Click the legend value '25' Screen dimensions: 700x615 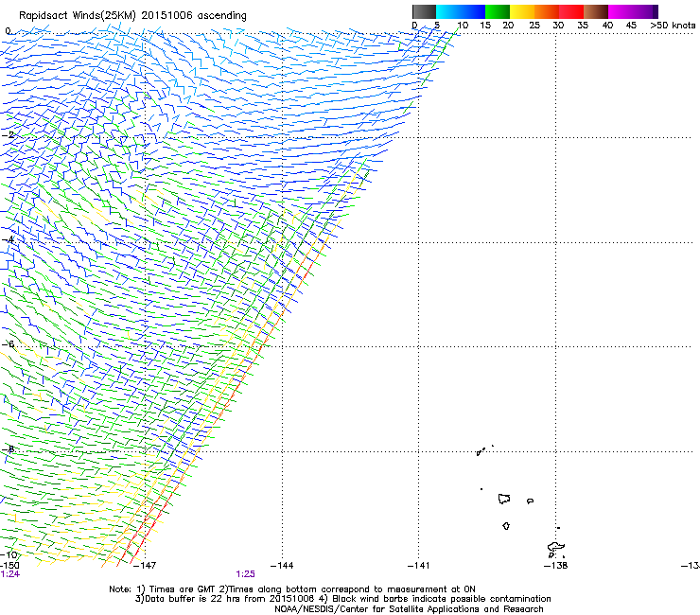[x=534, y=26]
